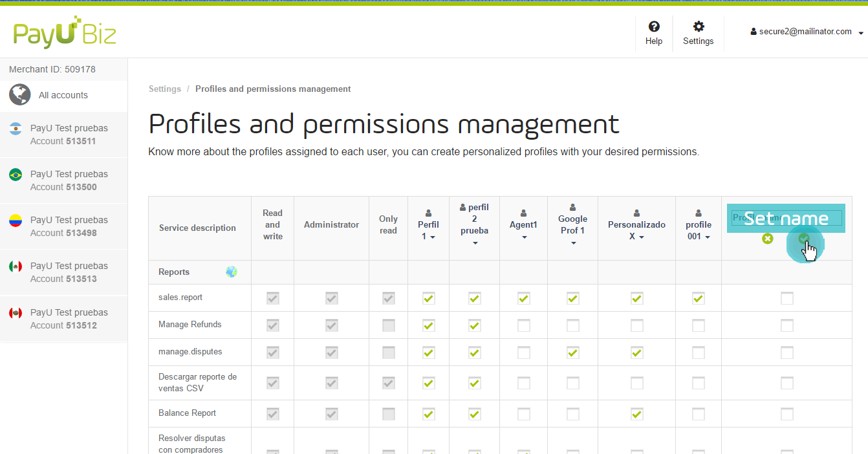Click the globe icon beside All accounts
Screen dimensions: 868x454
[x=20, y=95]
